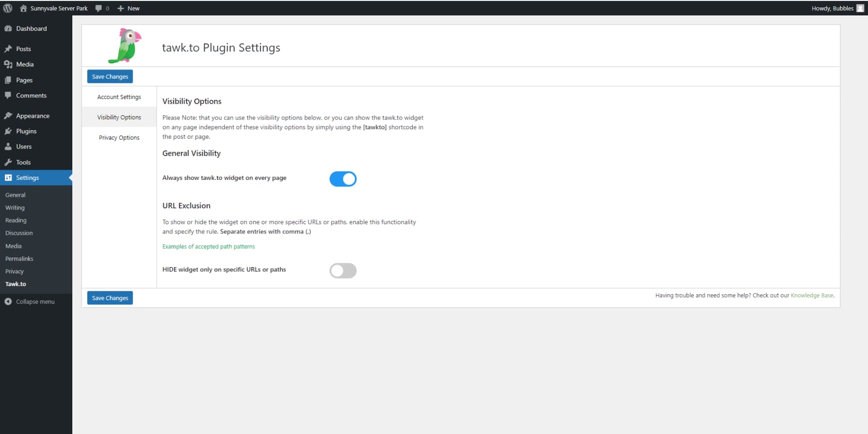868x434 pixels.
Task: Open the WordPress logo menu
Action: point(7,8)
